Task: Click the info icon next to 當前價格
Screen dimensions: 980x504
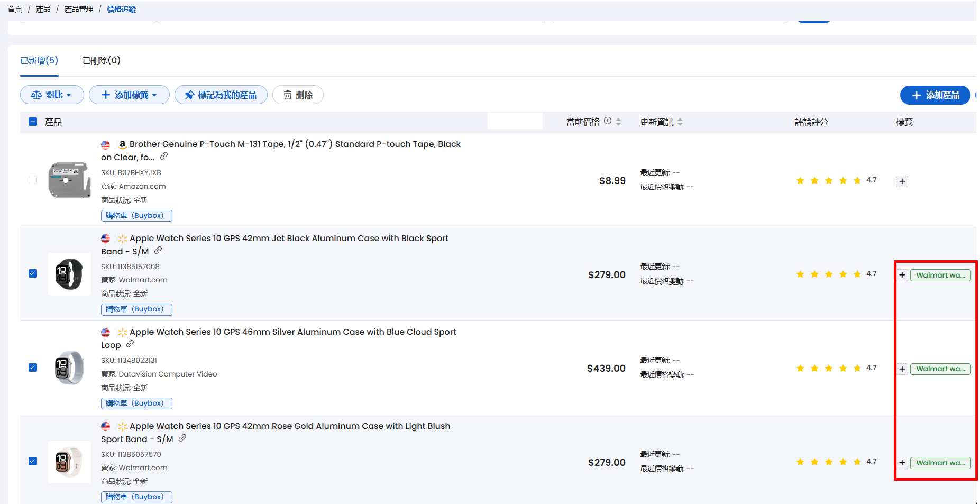Action: click(x=608, y=121)
